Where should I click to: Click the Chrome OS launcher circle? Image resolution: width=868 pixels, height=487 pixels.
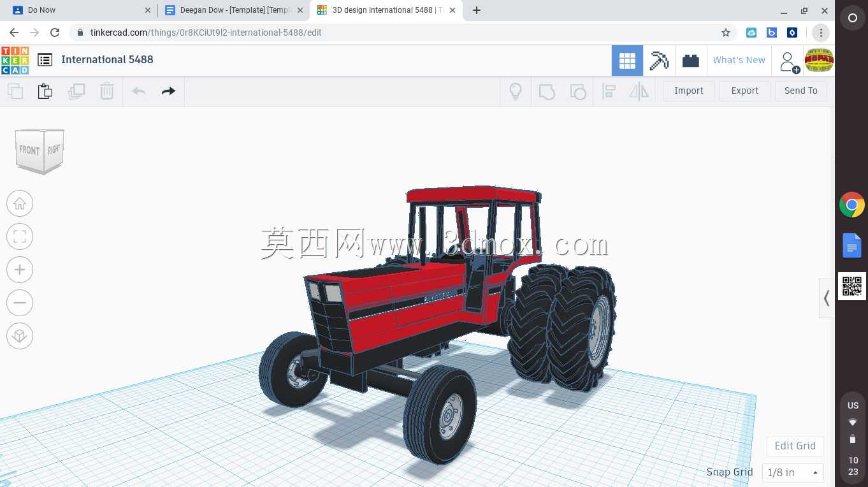click(x=852, y=18)
